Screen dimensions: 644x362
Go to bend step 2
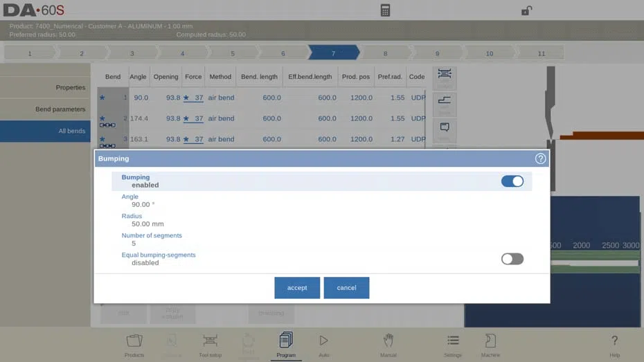81,53
